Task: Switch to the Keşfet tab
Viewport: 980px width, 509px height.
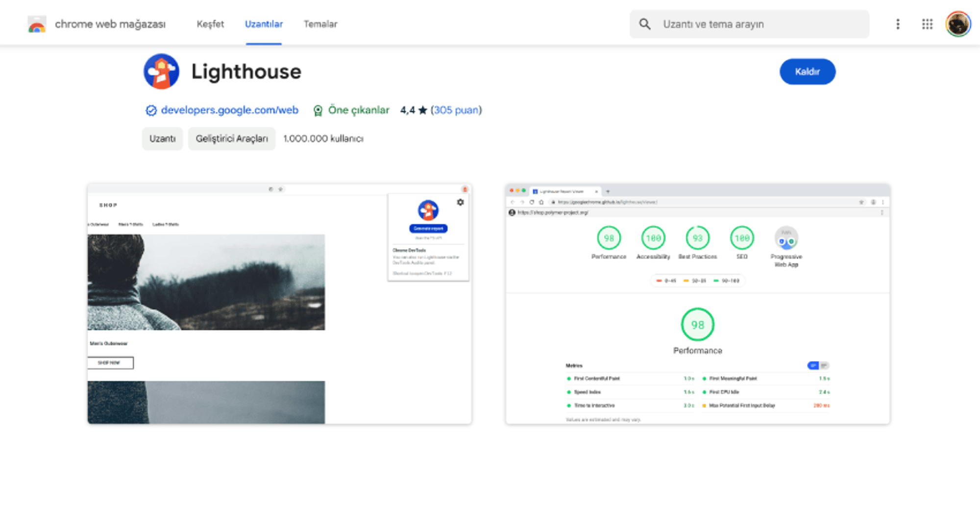Action: coord(210,24)
